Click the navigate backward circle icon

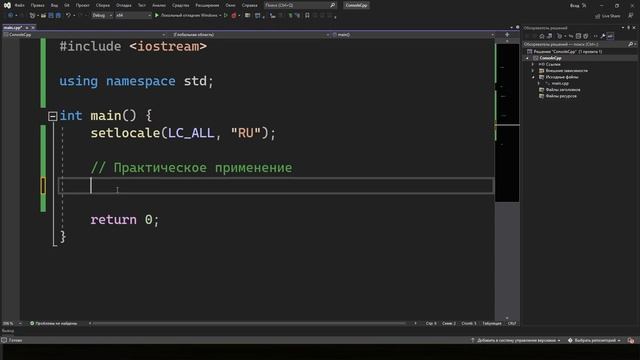10,16
